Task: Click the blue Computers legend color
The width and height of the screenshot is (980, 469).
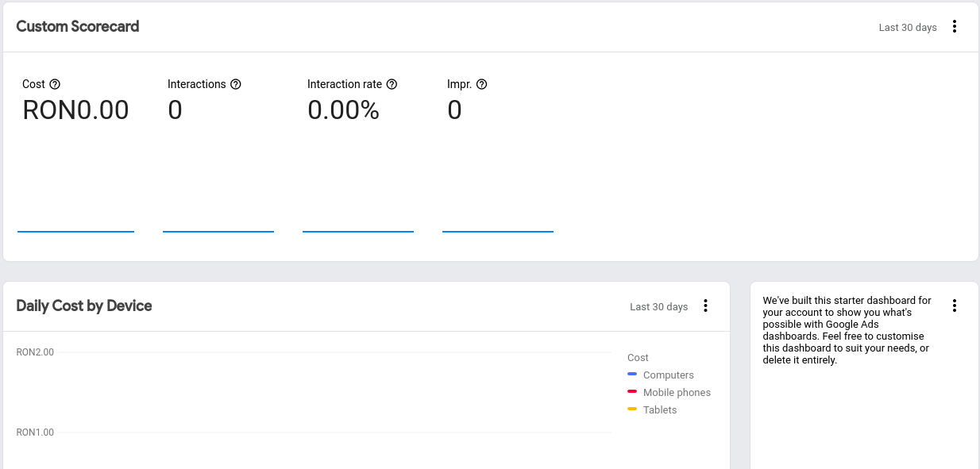Action: (x=632, y=374)
